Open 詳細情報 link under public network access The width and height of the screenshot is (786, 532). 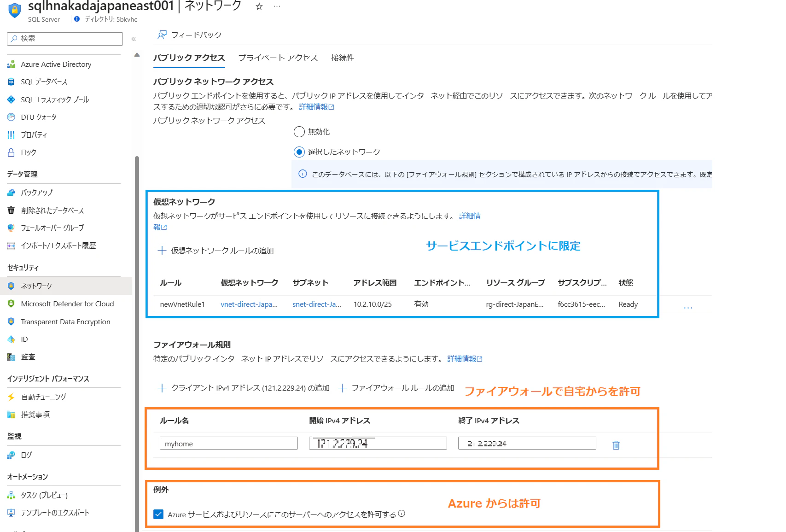pos(316,107)
